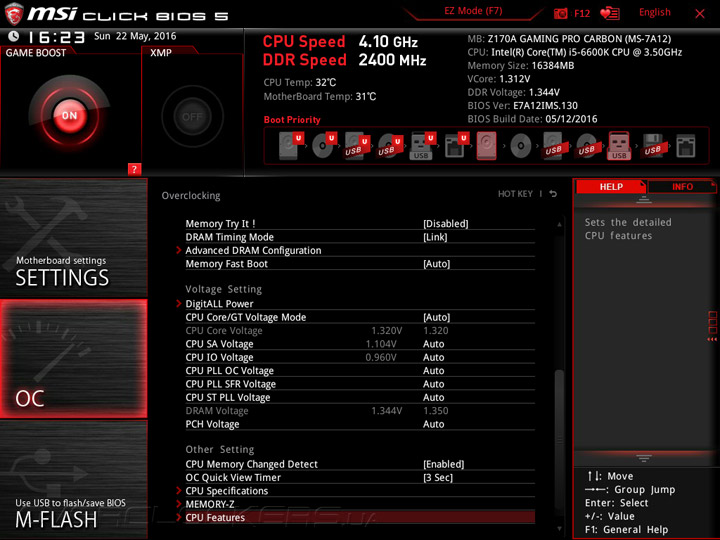720x540 pixels.
Task: Select the UEFI USB CD/DVD boot icon
Action: [x=390, y=146]
